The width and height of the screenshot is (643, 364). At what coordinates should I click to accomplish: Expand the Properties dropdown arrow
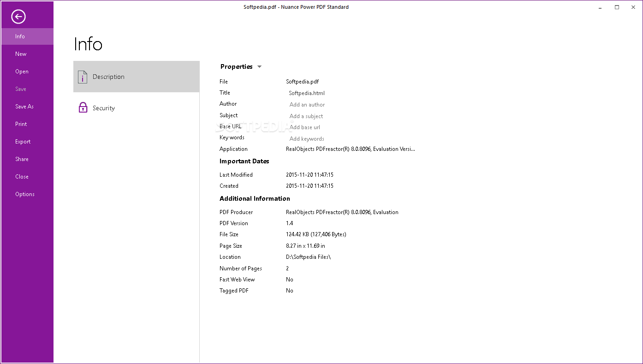(x=259, y=67)
